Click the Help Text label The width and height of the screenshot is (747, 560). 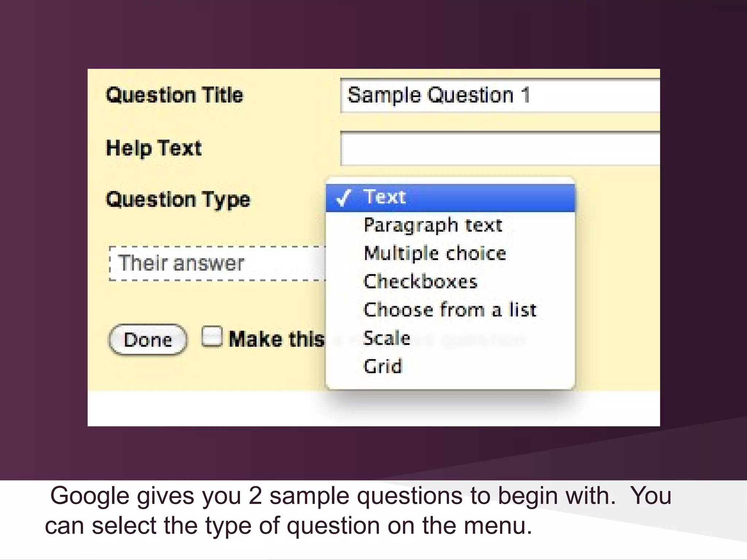click(x=154, y=148)
